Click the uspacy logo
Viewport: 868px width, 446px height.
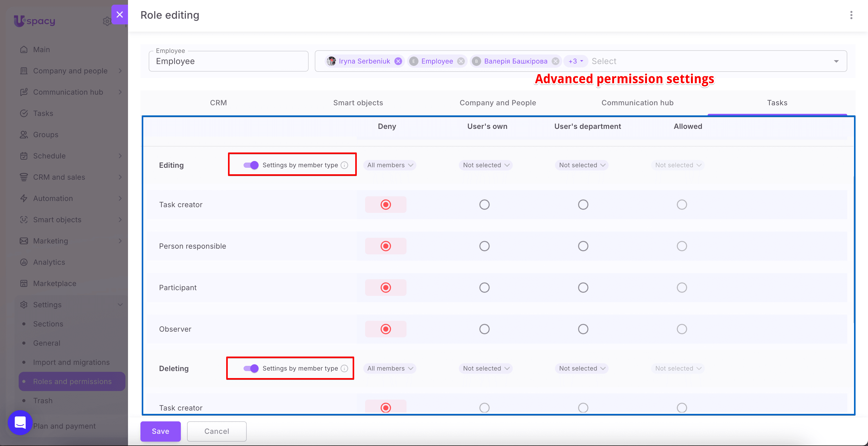[34, 21]
